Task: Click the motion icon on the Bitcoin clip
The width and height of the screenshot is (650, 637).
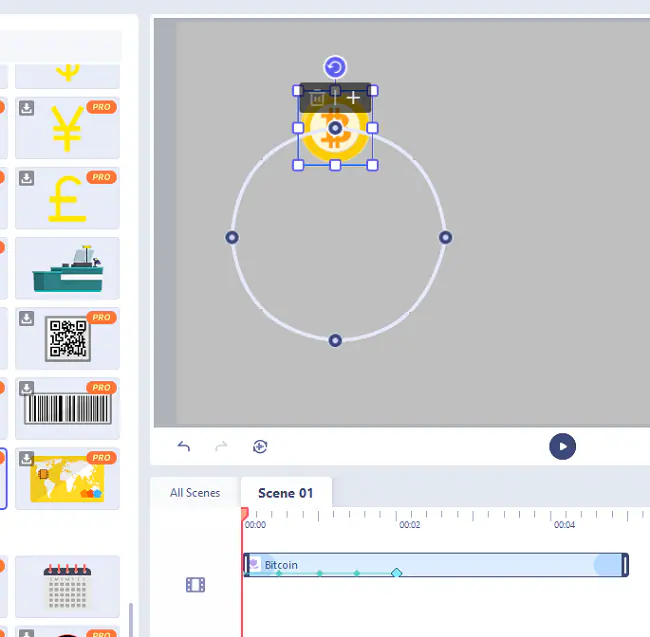Action: 254,564
